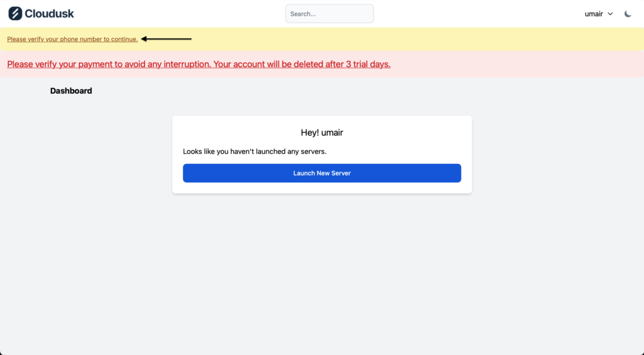Click the 'Hey! umair' greeting heading

point(321,133)
